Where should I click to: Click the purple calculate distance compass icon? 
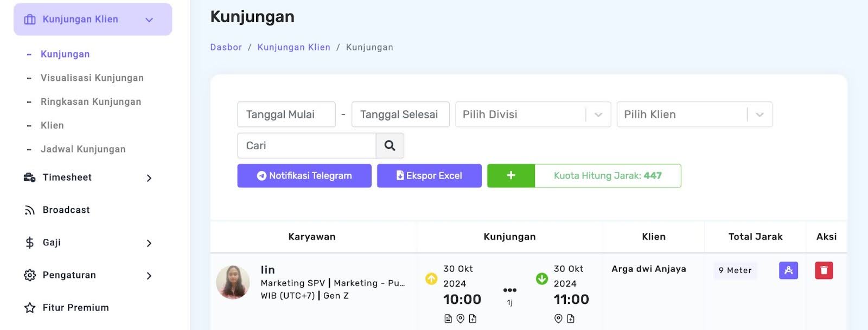pos(788,270)
